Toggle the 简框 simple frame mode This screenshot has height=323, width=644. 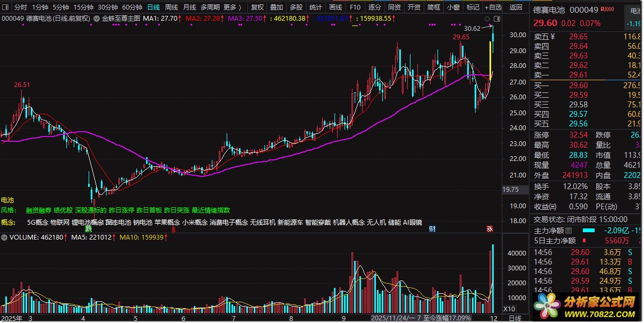point(434,7)
